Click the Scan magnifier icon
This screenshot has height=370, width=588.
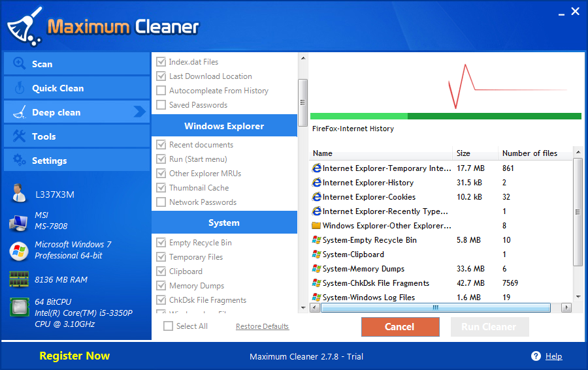click(x=19, y=63)
